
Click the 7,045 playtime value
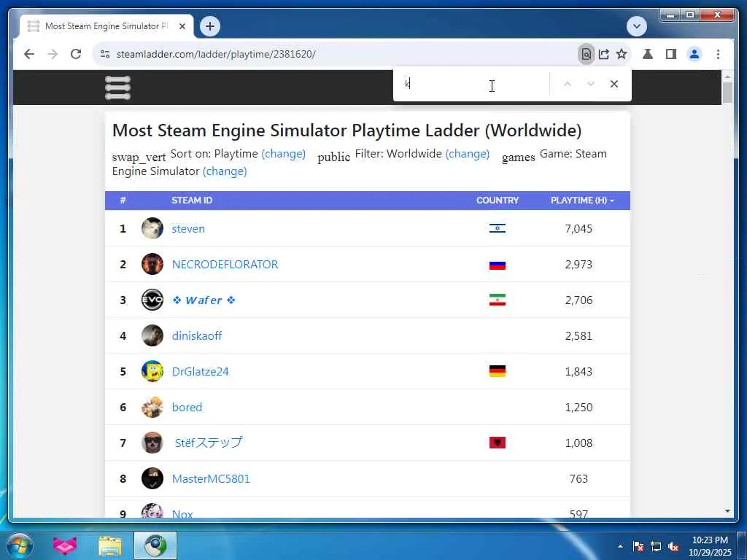(x=578, y=229)
